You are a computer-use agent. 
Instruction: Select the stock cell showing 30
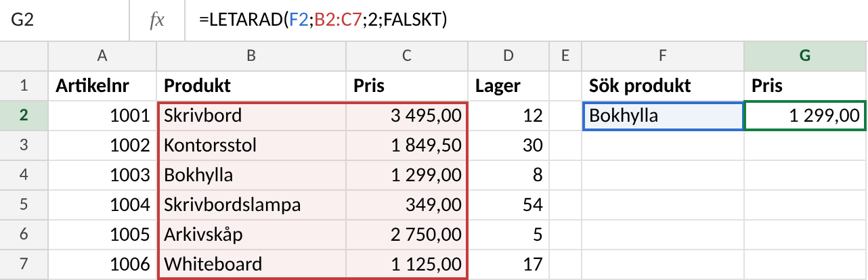pyautogui.click(x=508, y=145)
